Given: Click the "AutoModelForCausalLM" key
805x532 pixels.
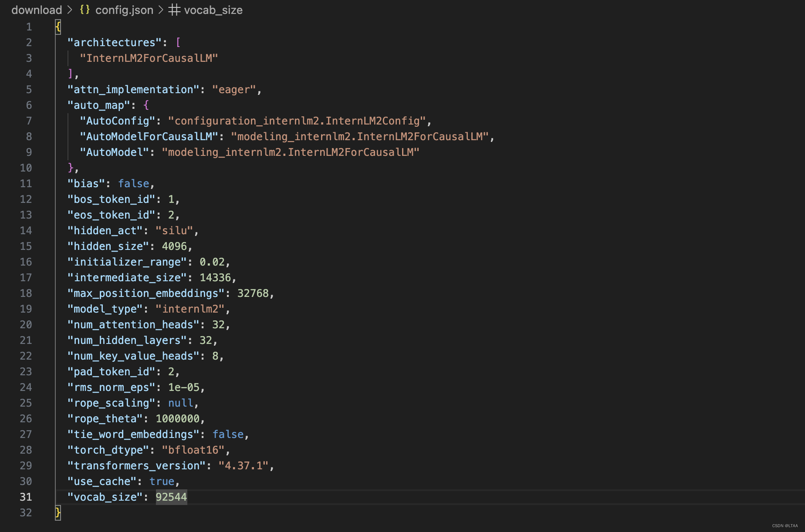Looking at the screenshot, I should pos(149,137).
